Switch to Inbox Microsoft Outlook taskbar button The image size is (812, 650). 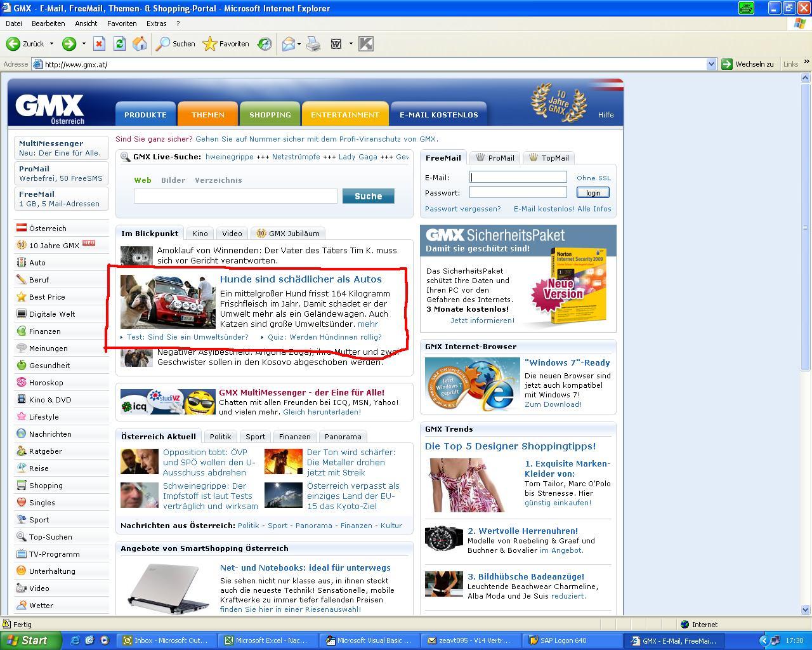point(167,640)
